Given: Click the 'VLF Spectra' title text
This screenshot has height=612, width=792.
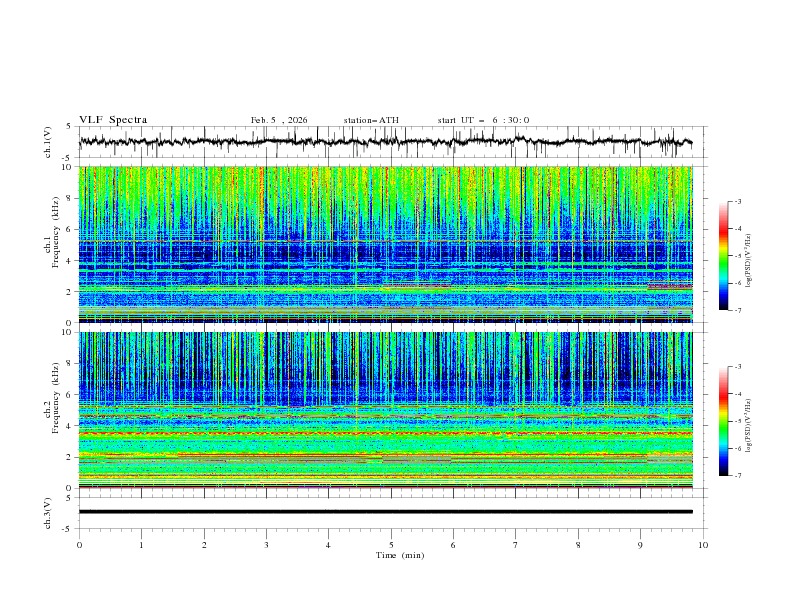Looking at the screenshot, I should (x=113, y=120).
